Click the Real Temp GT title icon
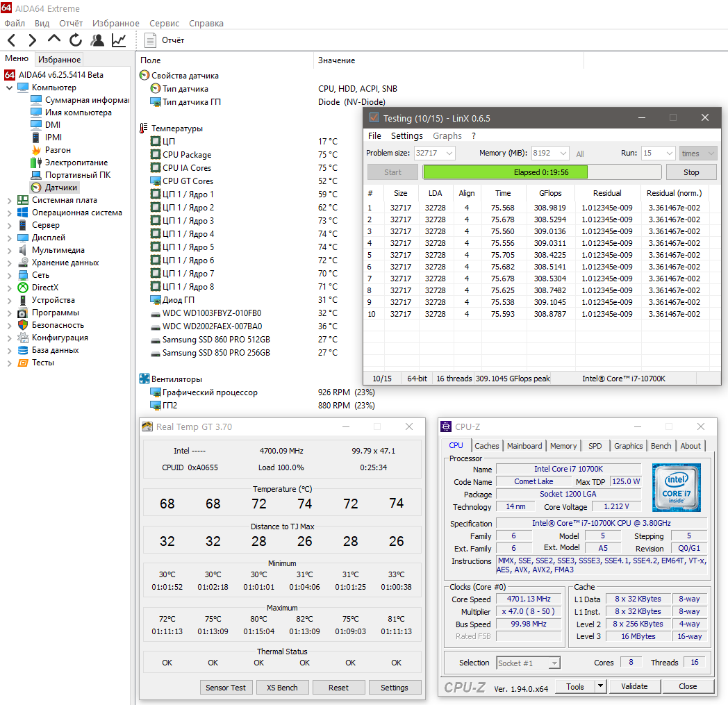 click(x=147, y=426)
